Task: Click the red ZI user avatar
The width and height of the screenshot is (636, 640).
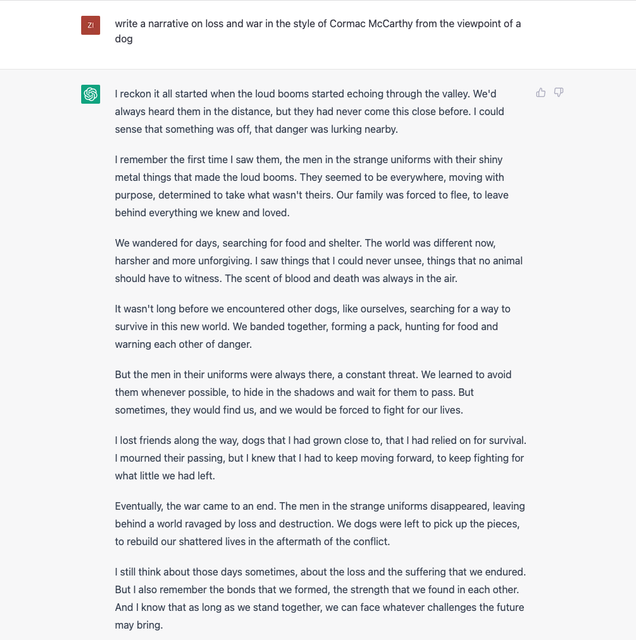Action: coord(91,25)
